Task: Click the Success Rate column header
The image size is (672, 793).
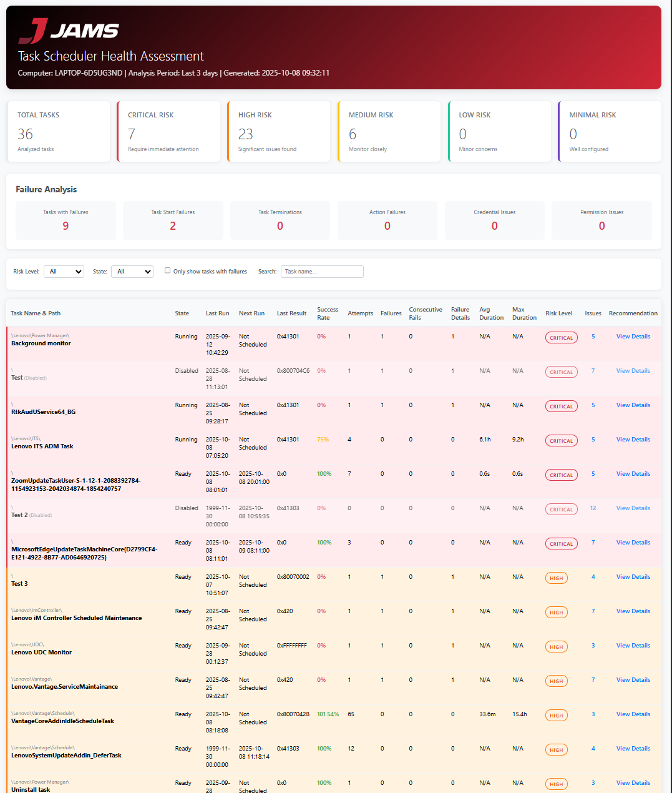Action: 327,313
